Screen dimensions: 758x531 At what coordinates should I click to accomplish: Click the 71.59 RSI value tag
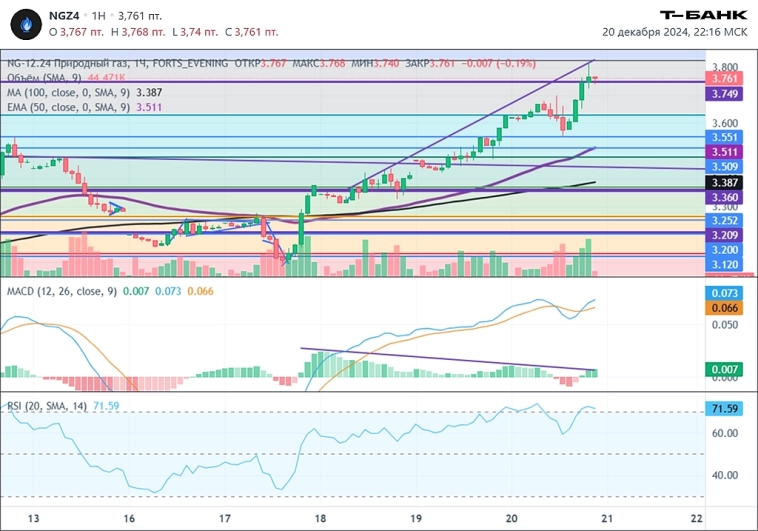tap(726, 410)
